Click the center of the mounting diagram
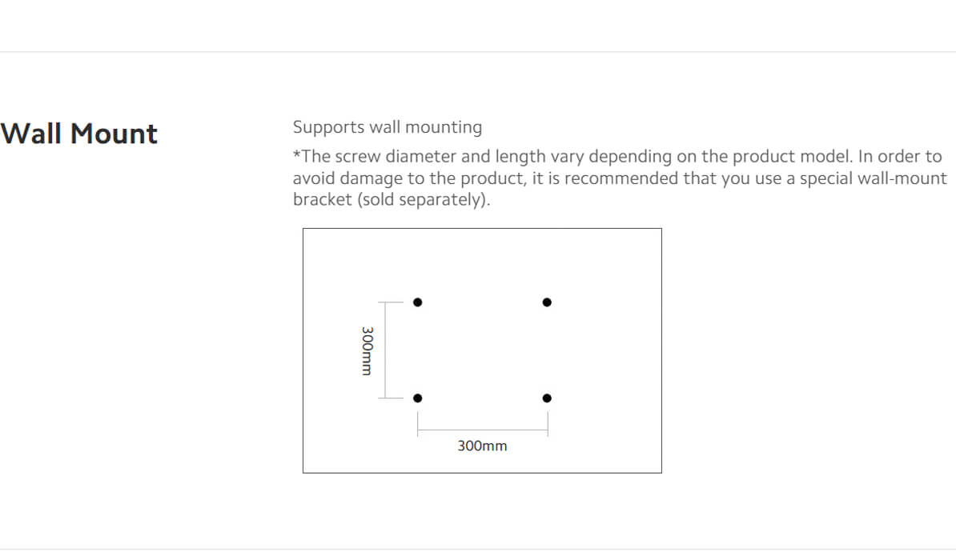 click(x=482, y=350)
